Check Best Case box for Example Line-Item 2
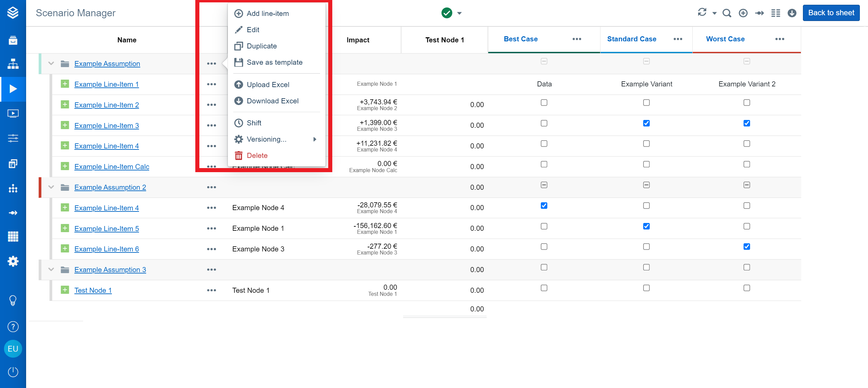 click(544, 103)
